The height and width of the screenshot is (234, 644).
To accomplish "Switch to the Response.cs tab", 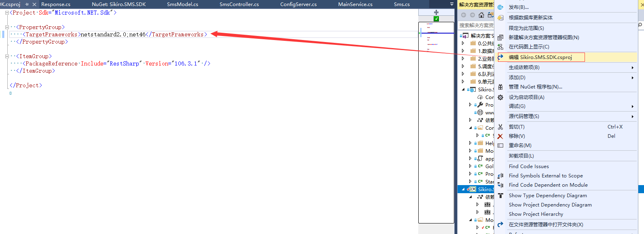I will tap(56, 4).
